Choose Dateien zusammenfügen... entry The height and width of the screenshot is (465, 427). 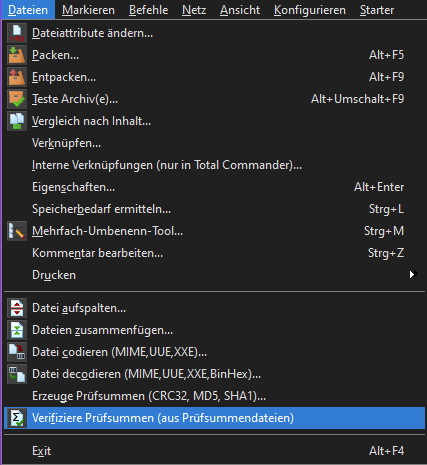click(214, 330)
